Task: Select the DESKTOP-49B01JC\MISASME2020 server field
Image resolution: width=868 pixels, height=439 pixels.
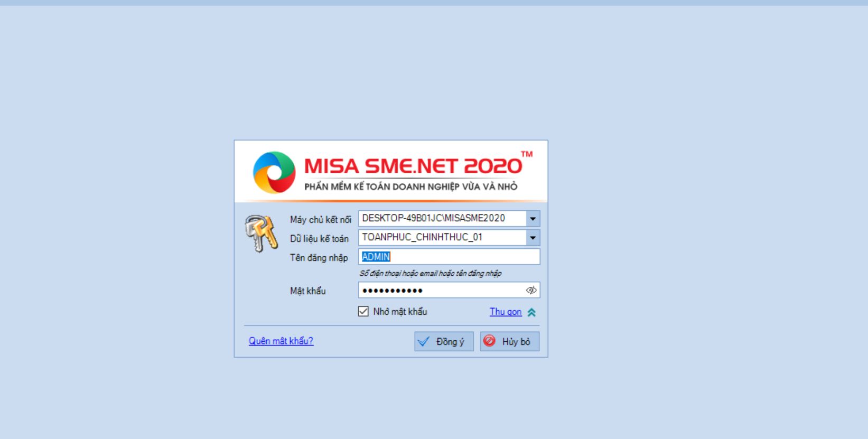Action: (443, 219)
